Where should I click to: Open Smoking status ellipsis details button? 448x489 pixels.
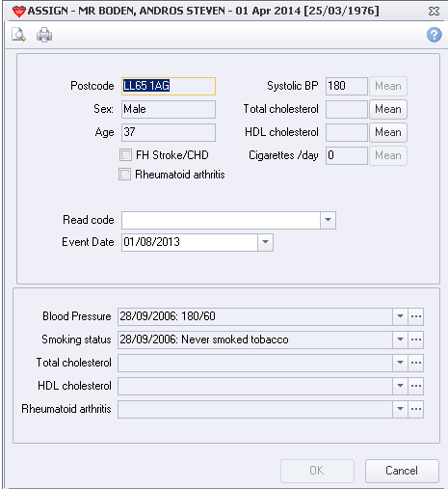pyautogui.click(x=416, y=340)
